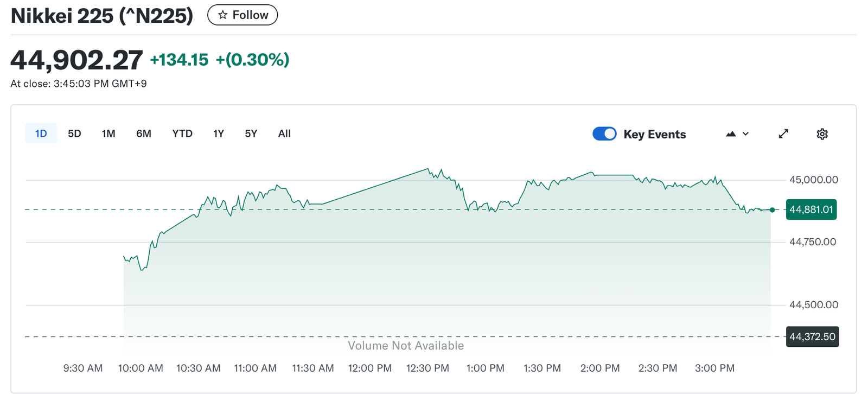Click the green 44,881.01 price badge
Viewport: 868px width, 394px height.
click(811, 209)
